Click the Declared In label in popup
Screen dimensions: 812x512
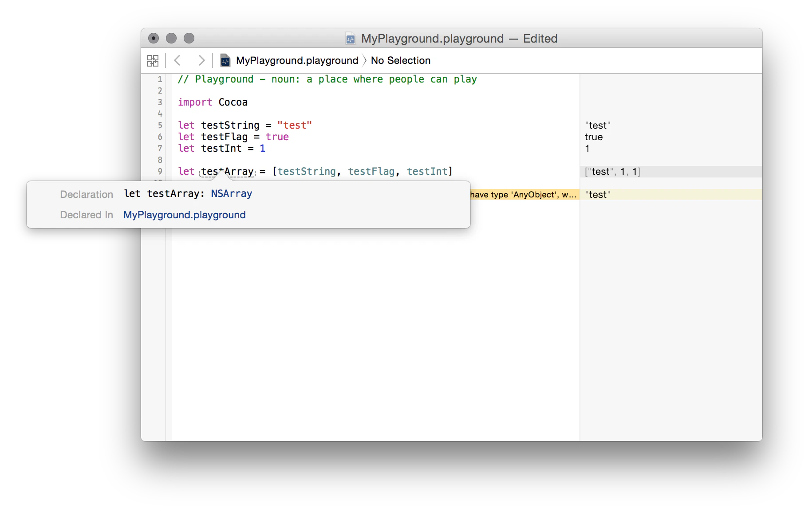pyautogui.click(x=87, y=215)
